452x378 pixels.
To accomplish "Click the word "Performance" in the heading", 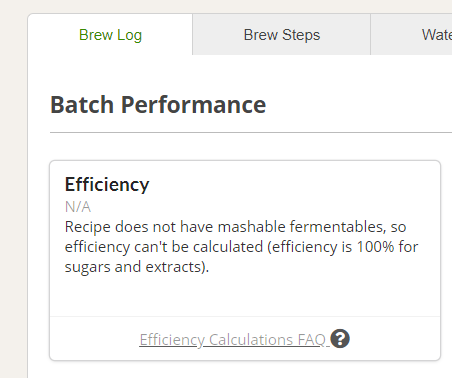I will pyautogui.click(x=193, y=105).
